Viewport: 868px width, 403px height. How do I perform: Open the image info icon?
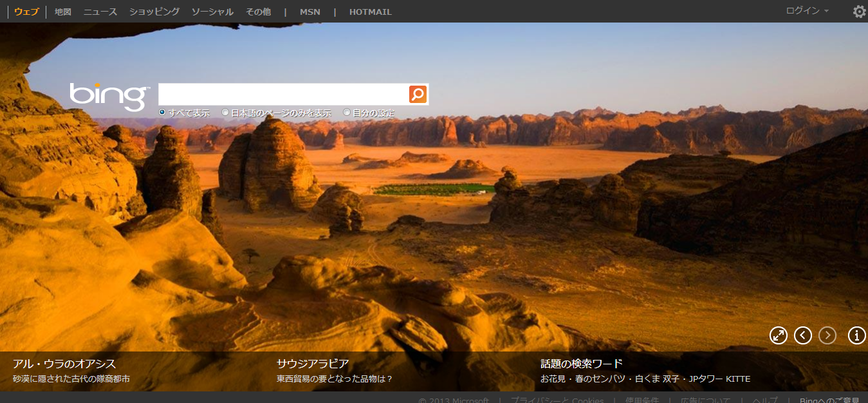[856, 335]
